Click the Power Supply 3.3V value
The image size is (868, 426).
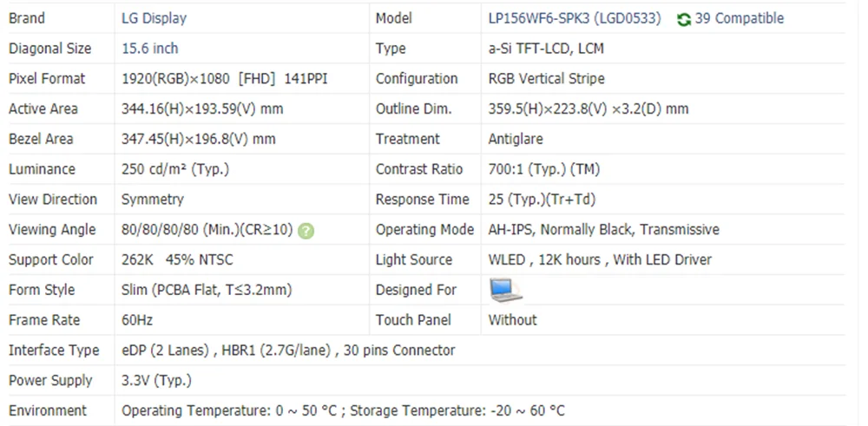pyautogui.click(x=156, y=380)
